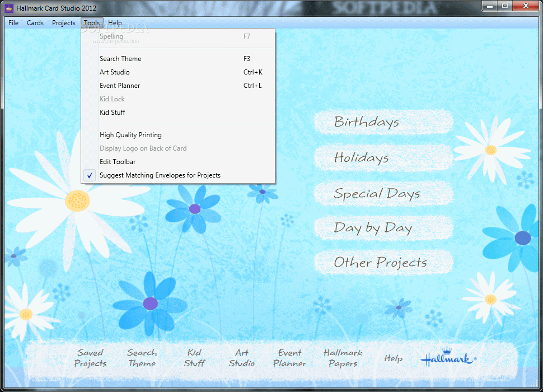
Task: Select Edit Toolbar menu entry
Action: [179, 162]
